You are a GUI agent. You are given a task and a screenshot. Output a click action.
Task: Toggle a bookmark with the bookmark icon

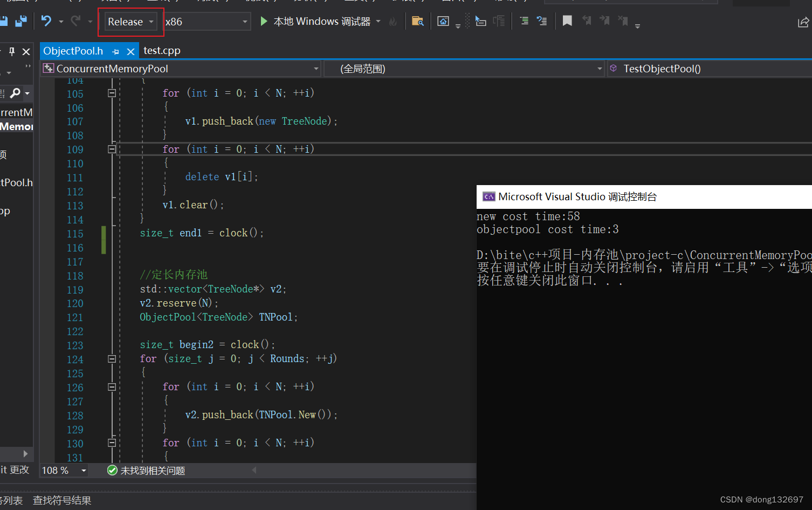567,21
